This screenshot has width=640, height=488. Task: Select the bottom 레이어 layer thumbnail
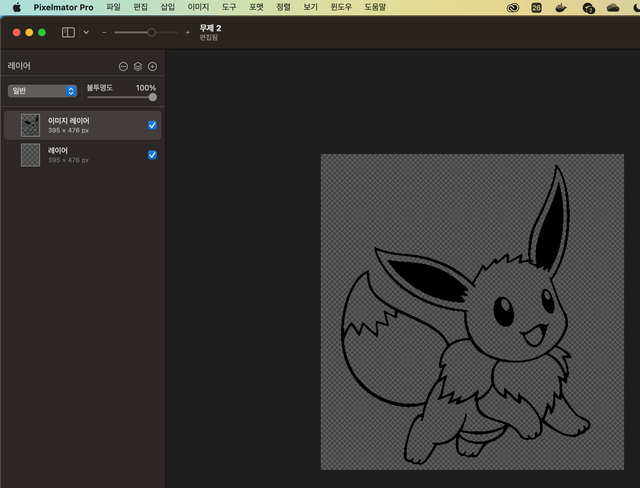pyautogui.click(x=31, y=155)
